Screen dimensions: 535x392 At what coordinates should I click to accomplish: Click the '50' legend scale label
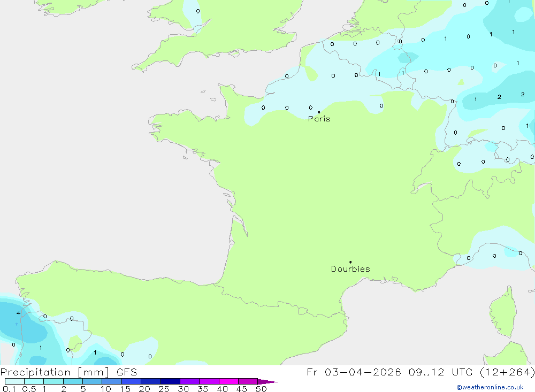pyautogui.click(x=262, y=389)
